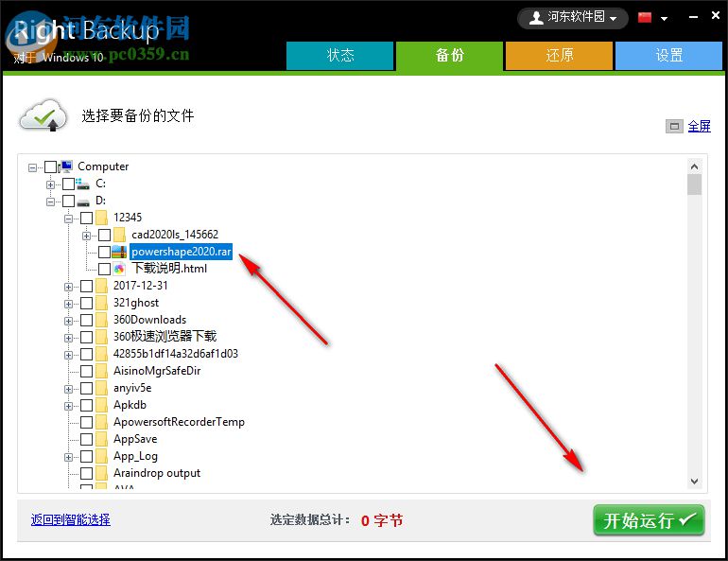Click the user account avatar icon
This screenshot has height=561, width=728.
click(536, 18)
